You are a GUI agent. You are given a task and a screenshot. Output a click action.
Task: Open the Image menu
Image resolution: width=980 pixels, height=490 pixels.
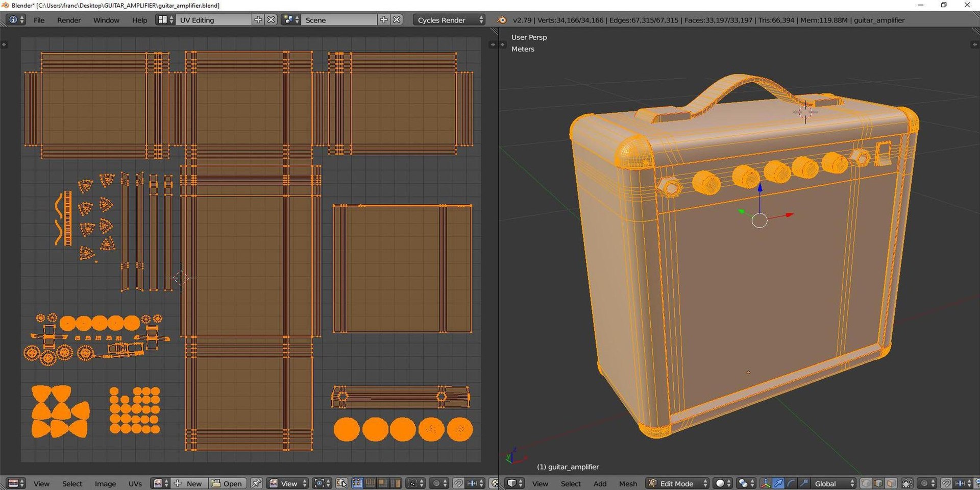(105, 483)
